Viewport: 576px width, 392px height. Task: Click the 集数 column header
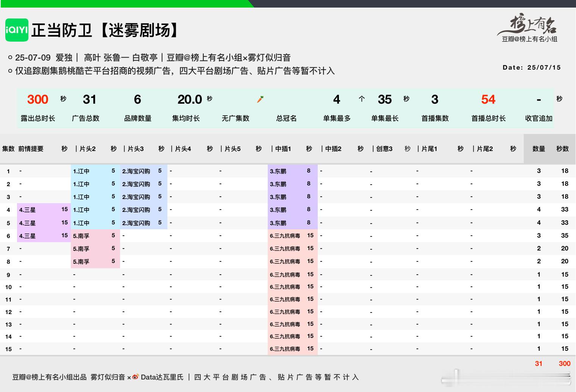(x=8, y=149)
